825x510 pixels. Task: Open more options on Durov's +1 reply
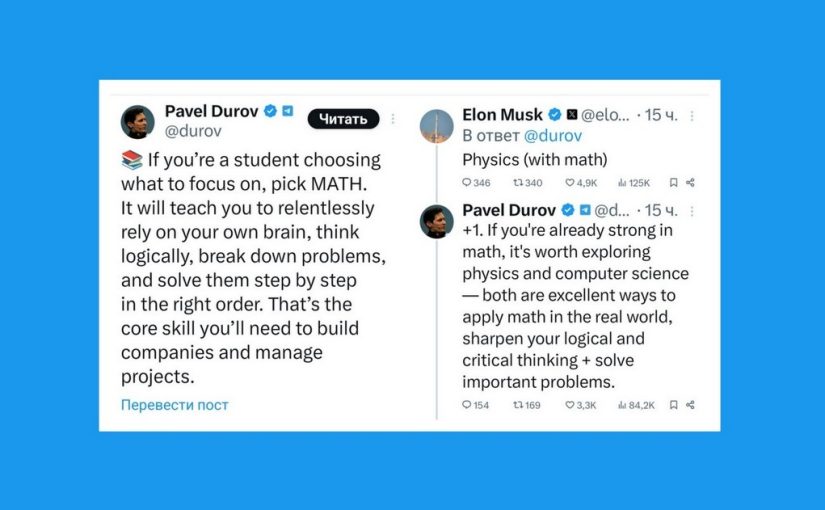(x=692, y=210)
